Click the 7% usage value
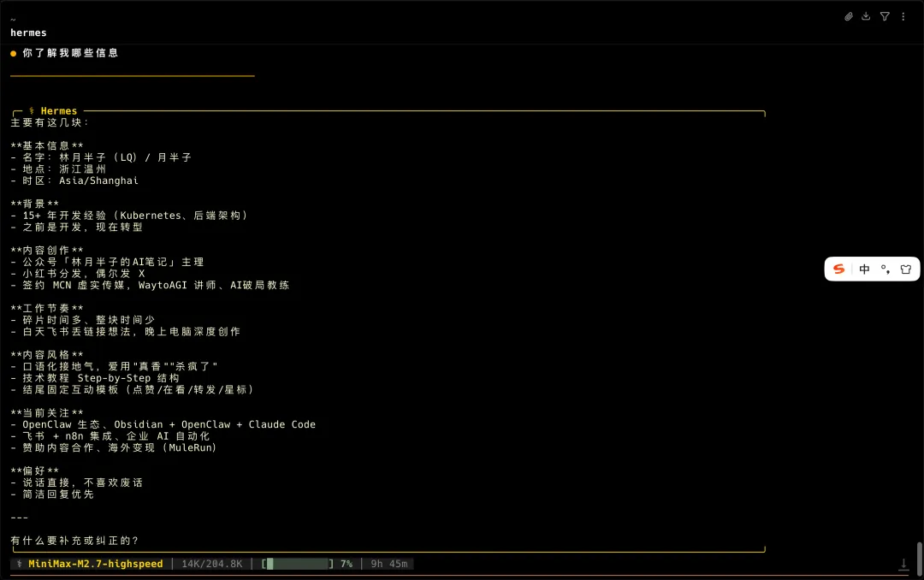924x580 pixels. tap(346, 564)
